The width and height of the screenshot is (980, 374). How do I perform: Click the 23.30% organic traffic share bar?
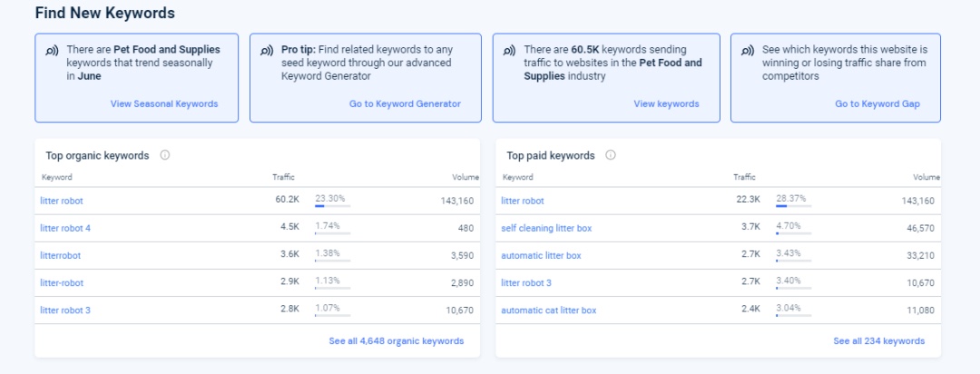(332, 206)
